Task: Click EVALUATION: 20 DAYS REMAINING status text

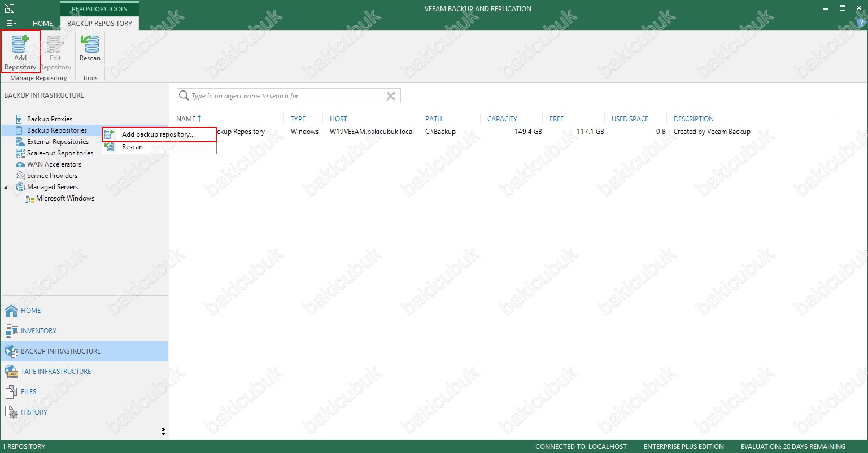Action: (793, 447)
